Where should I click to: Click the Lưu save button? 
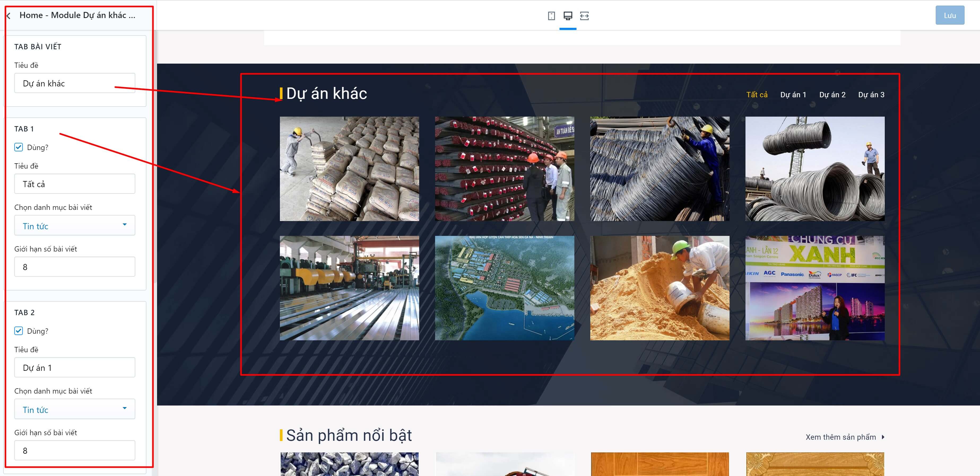950,15
